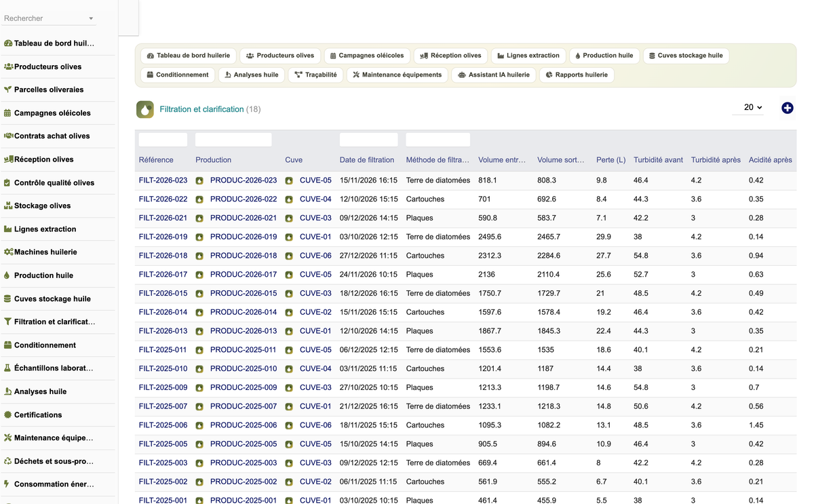The height and width of the screenshot is (504, 814).
Task: Click the Campagnes oléicoles calendar icon in sidebar
Action: 8,113
